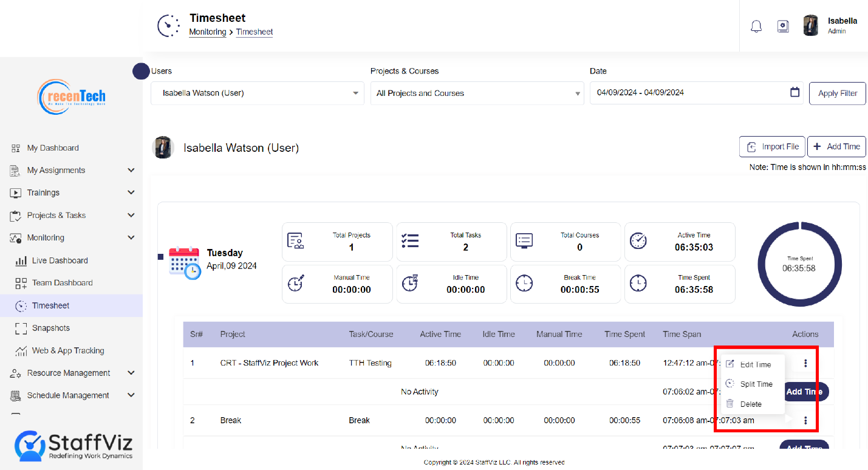This screenshot has width=868, height=470.
Task: Click the Monitoring breadcrumb link
Action: click(x=208, y=32)
